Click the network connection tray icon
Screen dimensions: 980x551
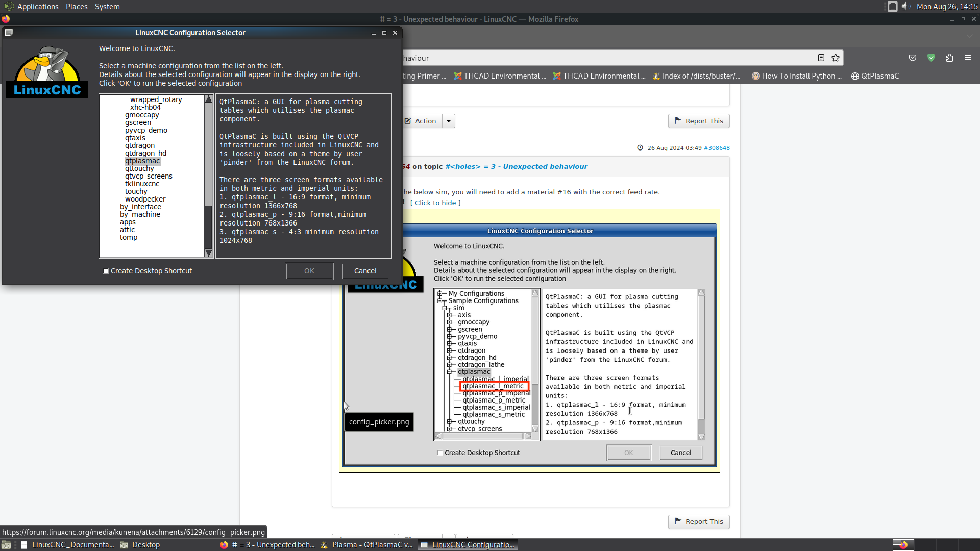pyautogui.click(x=892, y=6)
